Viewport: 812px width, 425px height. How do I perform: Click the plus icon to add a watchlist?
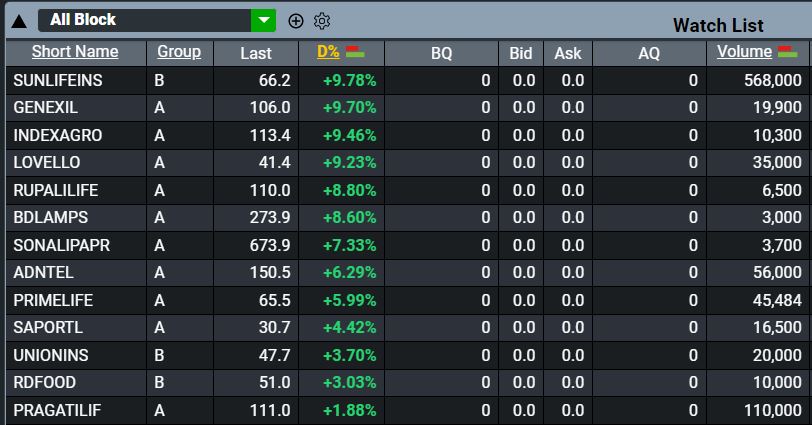click(295, 21)
